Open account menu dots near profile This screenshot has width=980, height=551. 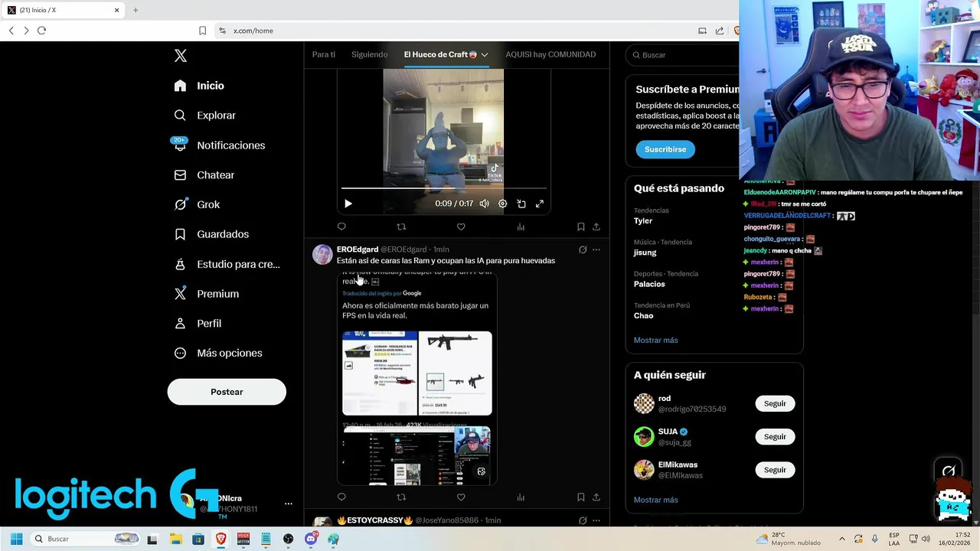pos(289,504)
